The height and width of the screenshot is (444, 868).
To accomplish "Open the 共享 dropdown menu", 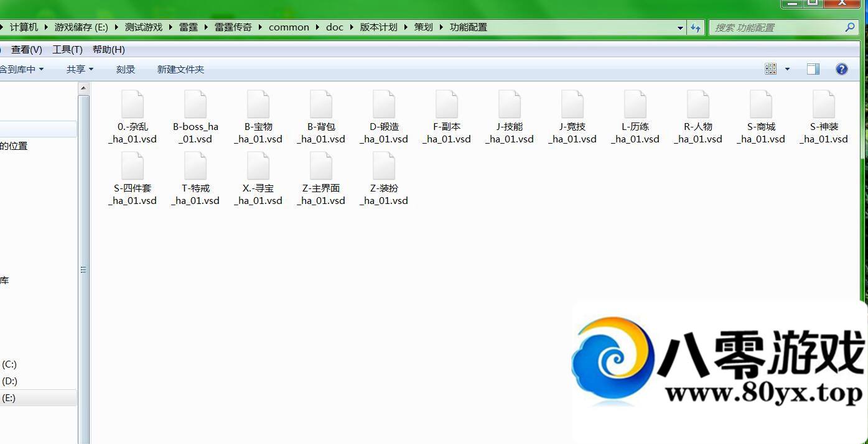I will [x=80, y=69].
